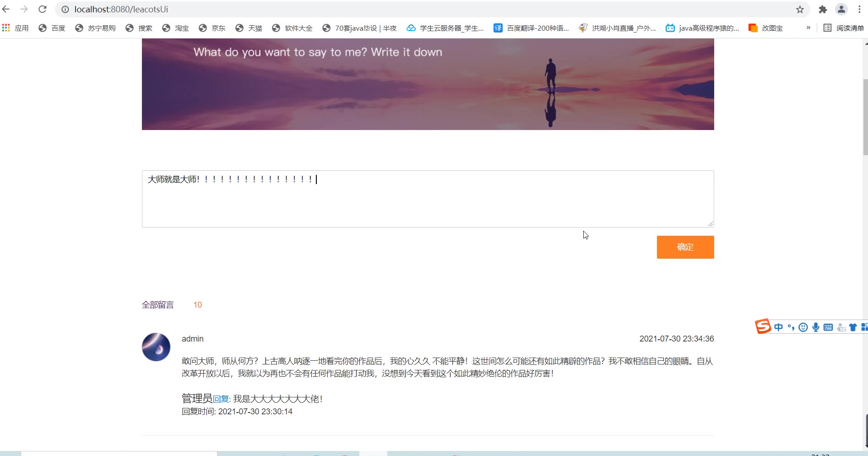Click the 全部留言 heading
This screenshot has height=456, width=868.
[158, 305]
